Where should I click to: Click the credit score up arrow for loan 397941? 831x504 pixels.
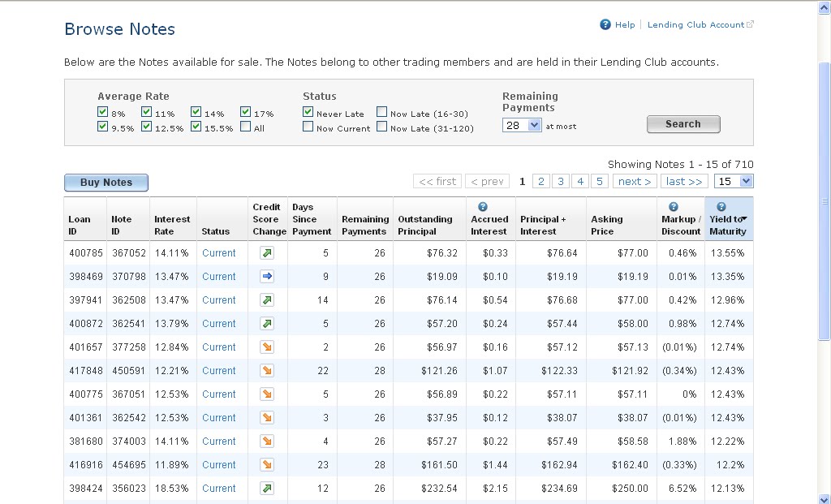point(267,300)
